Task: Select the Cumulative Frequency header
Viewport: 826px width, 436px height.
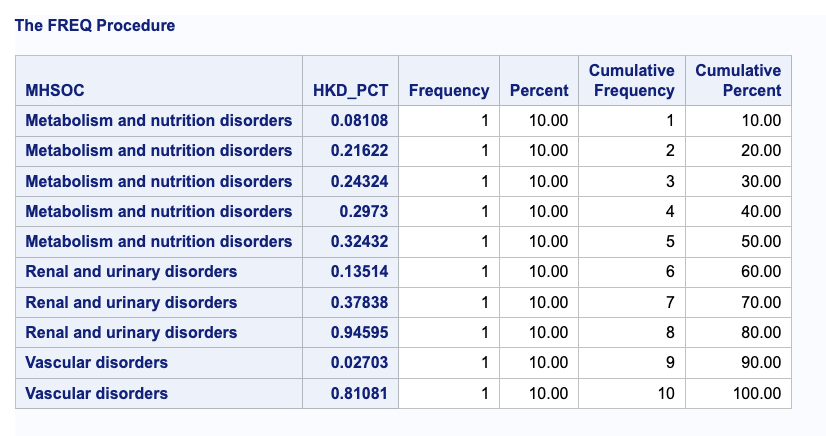Action: 632,81
